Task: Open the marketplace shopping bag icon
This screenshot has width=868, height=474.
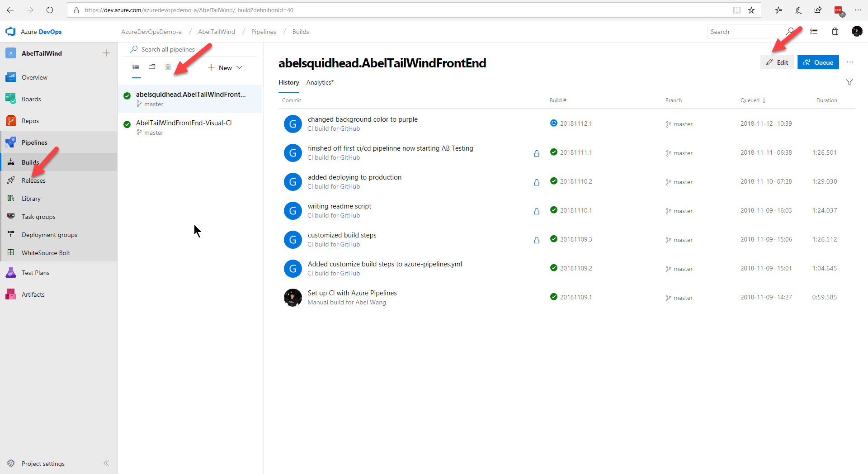Action: (835, 31)
